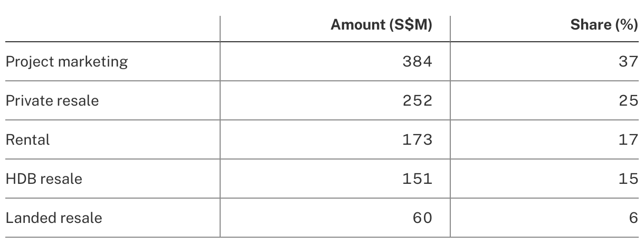Click the Amount (S$M) column header
This screenshot has height=243, width=644.
click(381, 25)
